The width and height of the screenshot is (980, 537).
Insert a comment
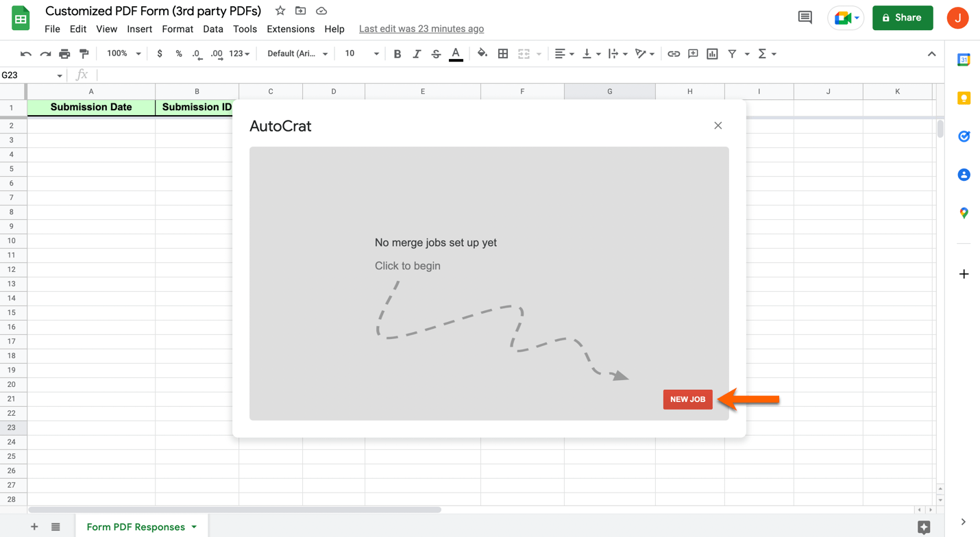coord(693,53)
